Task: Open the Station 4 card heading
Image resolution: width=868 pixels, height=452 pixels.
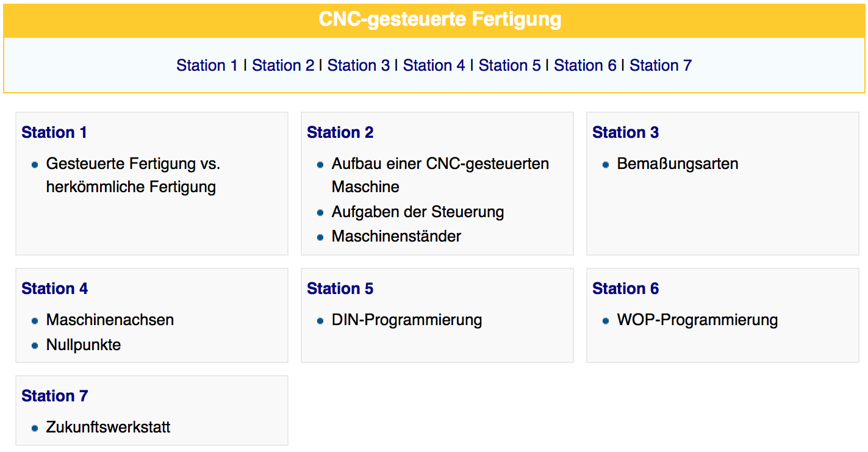Action: click(55, 289)
